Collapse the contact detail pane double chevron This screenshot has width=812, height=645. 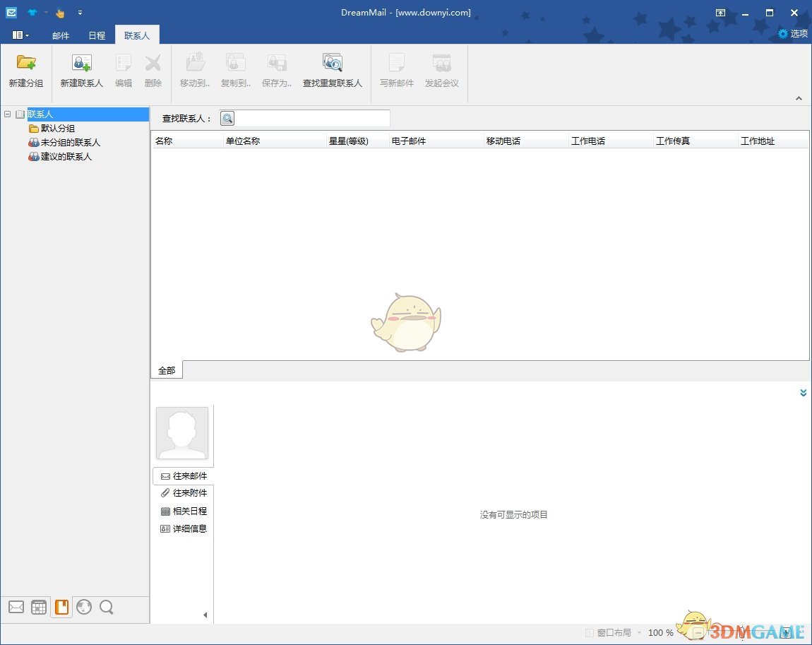tap(804, 393)
